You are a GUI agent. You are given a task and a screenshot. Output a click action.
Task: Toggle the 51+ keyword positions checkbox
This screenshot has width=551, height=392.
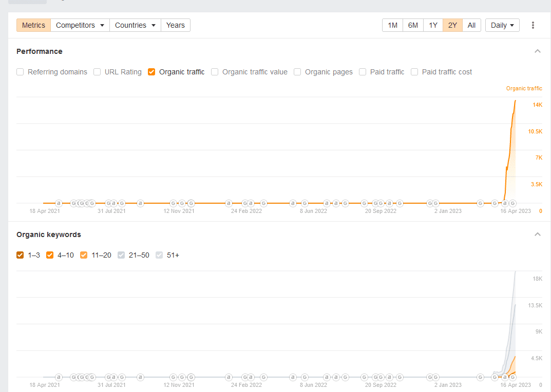(x=159, y=255)
